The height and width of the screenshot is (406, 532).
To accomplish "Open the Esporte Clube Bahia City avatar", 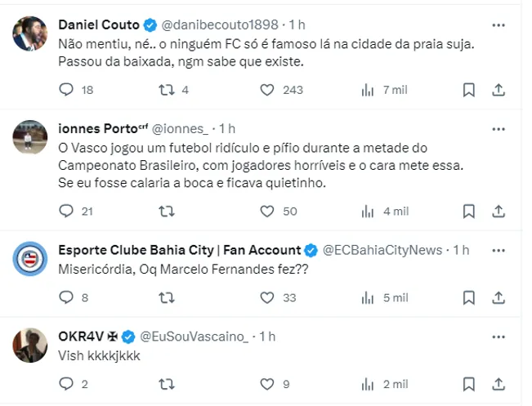I will coord(30,259).
